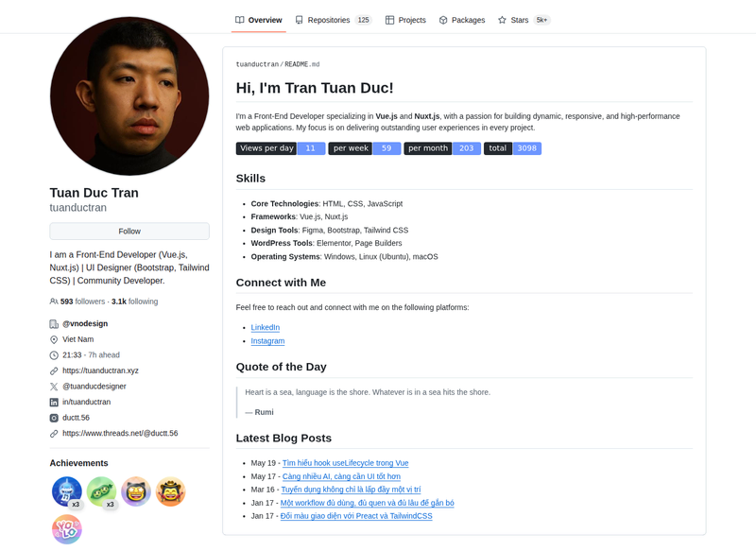Open the YOLO achievement badge
Image resolution: width=756 pixels, height=551 pixels.
[x=67, y=529]
